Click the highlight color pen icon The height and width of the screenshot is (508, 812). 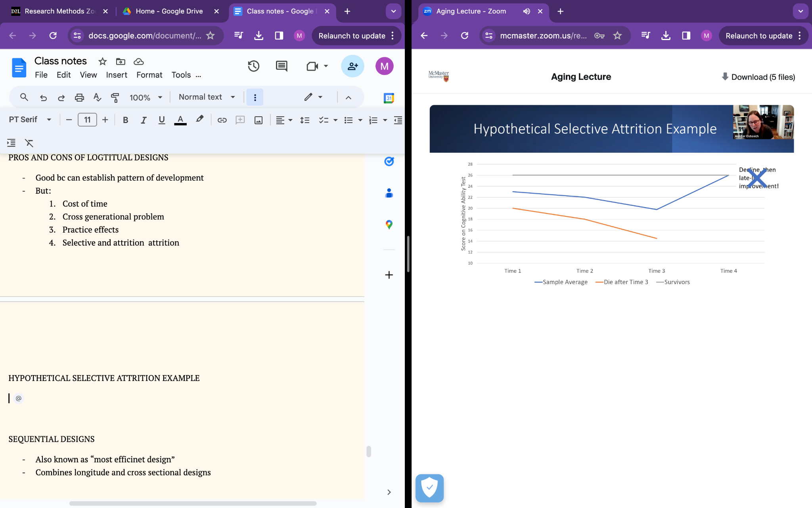click(x=199, y=119)
